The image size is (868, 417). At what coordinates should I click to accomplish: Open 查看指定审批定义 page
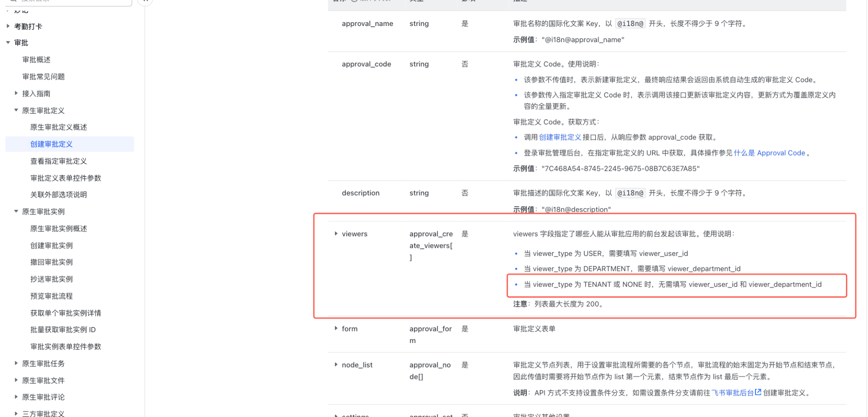pyautogui.click(x=59, y=161)
